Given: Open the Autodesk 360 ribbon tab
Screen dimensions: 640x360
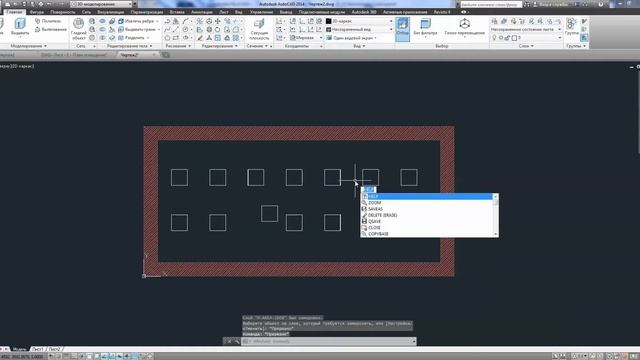Looking at the screenshot, I should point(364,12).
